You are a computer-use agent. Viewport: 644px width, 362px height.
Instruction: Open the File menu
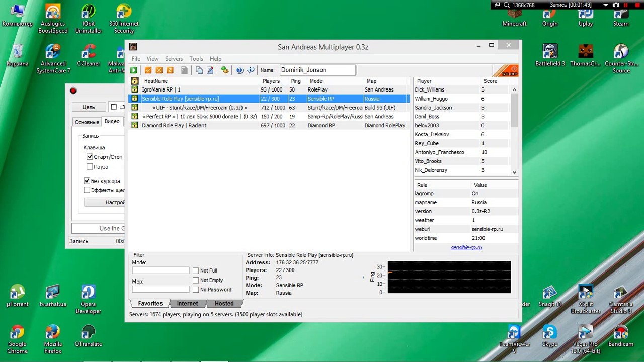(136, 59)
